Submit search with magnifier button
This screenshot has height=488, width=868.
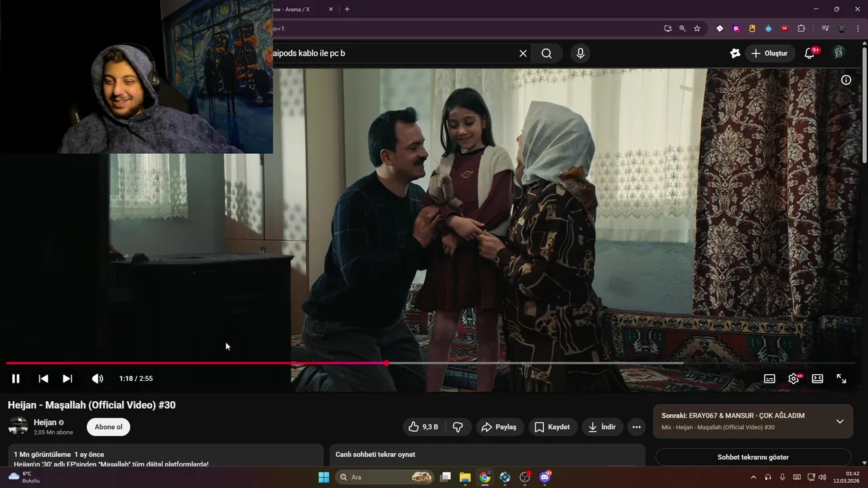tap(547, 54)
